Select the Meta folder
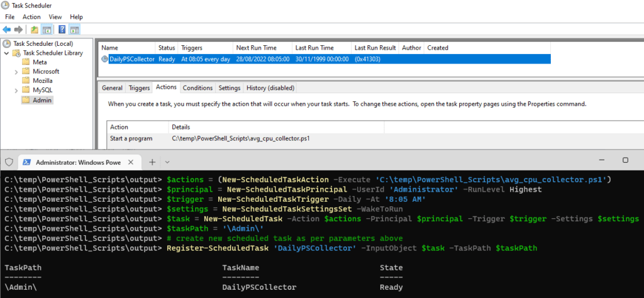The image size is (644, 298). coord(40,62)
